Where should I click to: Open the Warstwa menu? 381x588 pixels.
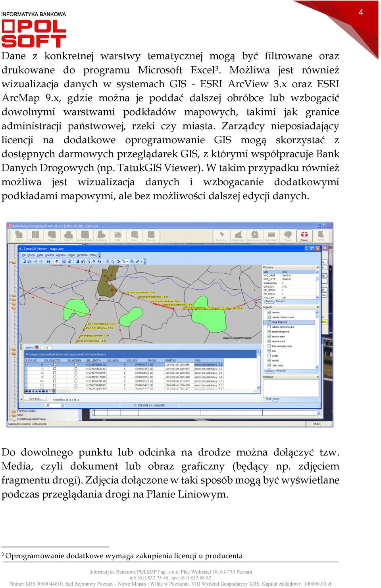[61, 255]
